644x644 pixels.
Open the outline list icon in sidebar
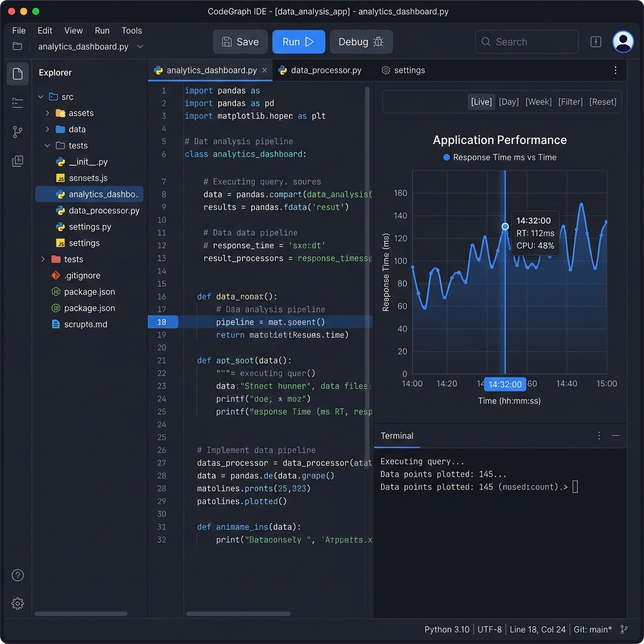(18, 103)
